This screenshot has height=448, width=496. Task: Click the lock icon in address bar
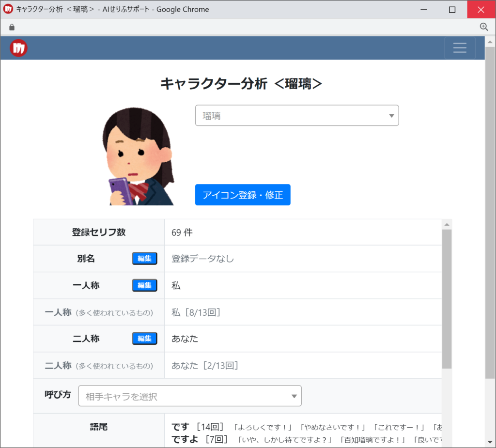click(x=12, y=27)
